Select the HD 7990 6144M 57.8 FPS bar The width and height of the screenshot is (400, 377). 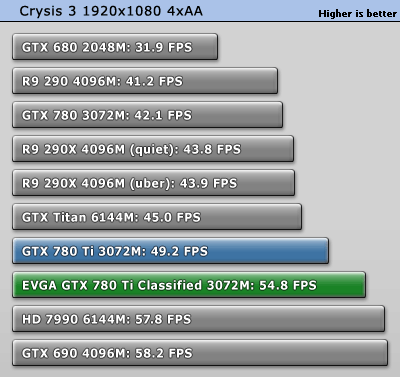coord(198,319)
